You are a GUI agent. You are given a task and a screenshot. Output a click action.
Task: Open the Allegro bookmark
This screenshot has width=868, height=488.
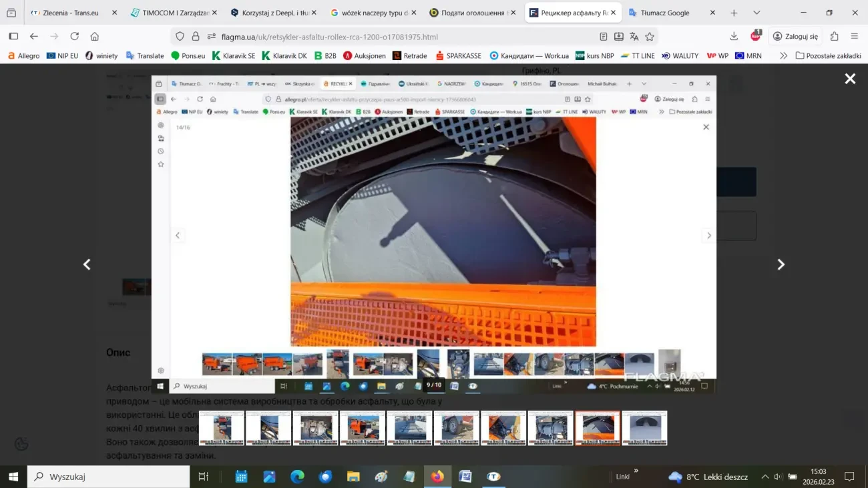(23, 56)
